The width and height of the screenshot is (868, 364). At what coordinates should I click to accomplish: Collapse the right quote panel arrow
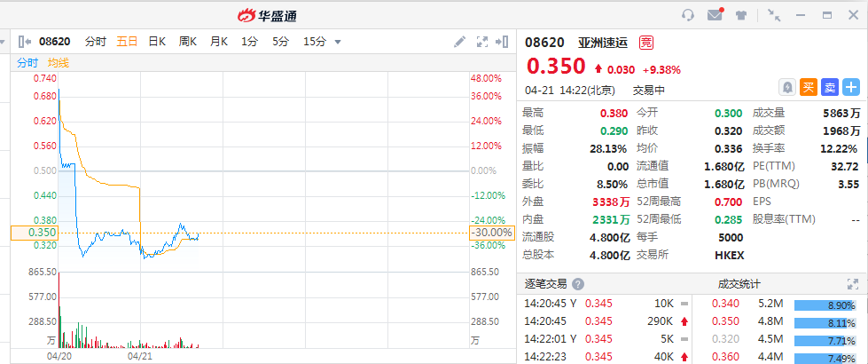click(503, 41)
